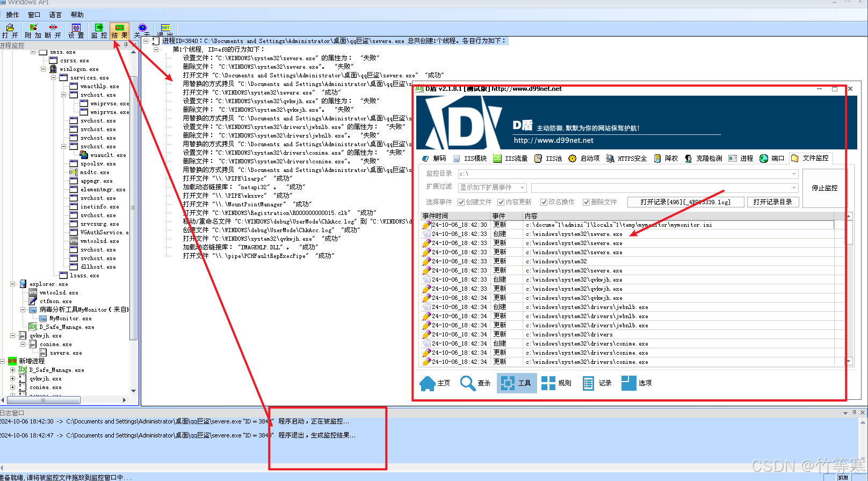The height and width of the screenshot is (481, 868).
Task: Switch to the 进程 tab in D盾
Action: pyautogui.click(x=741, y=159)
